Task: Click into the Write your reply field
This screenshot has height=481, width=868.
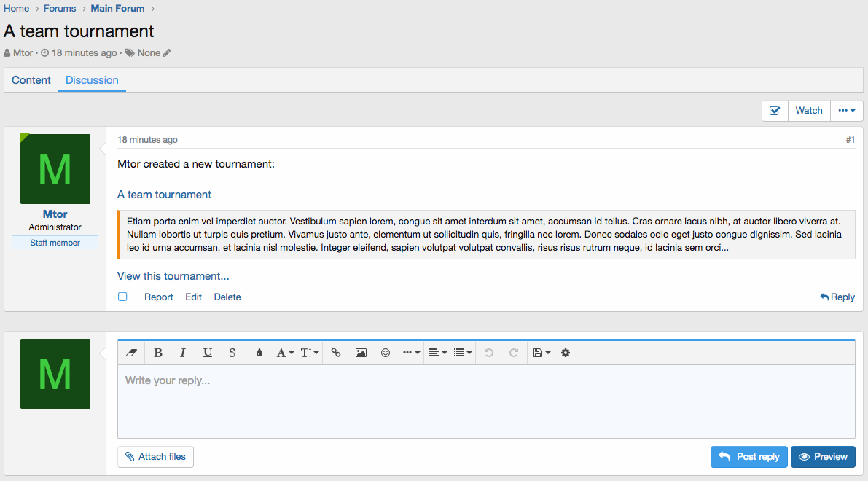Action: [486, 401]
